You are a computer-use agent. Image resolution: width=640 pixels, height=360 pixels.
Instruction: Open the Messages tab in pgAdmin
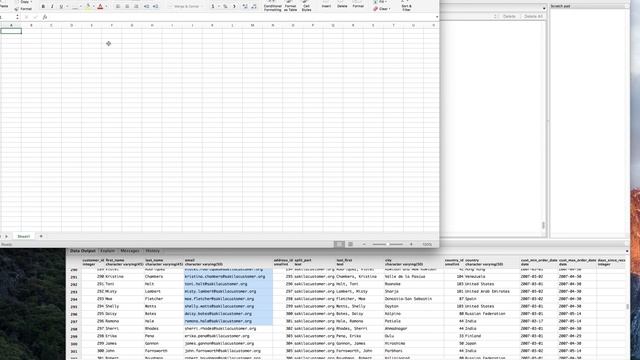pyautogui.click(x=130, y=251)
